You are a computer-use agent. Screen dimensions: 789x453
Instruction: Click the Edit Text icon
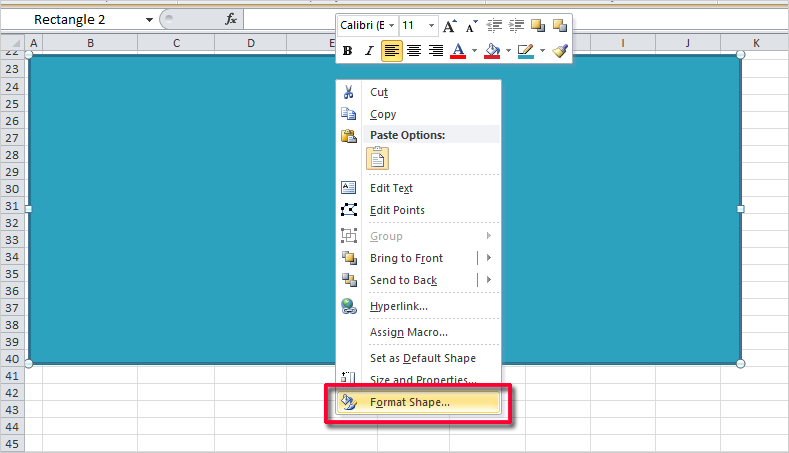(349, 188)
